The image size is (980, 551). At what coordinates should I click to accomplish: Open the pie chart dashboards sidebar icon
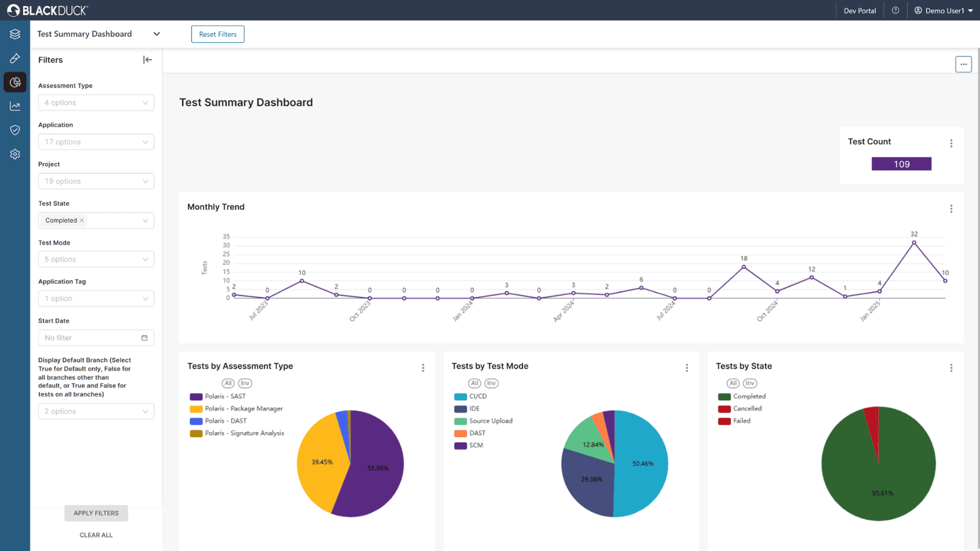(15, 82)
